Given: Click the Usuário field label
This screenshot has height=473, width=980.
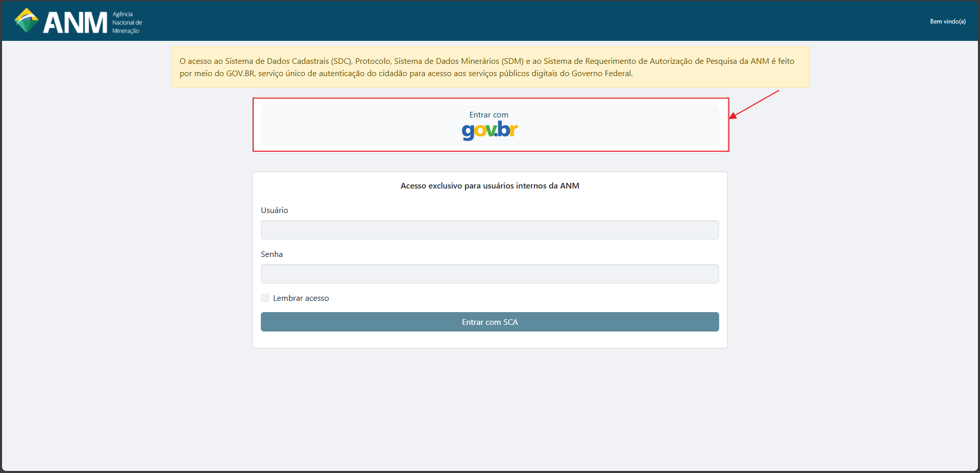Looking at the screenshot, I should (275, 210).
